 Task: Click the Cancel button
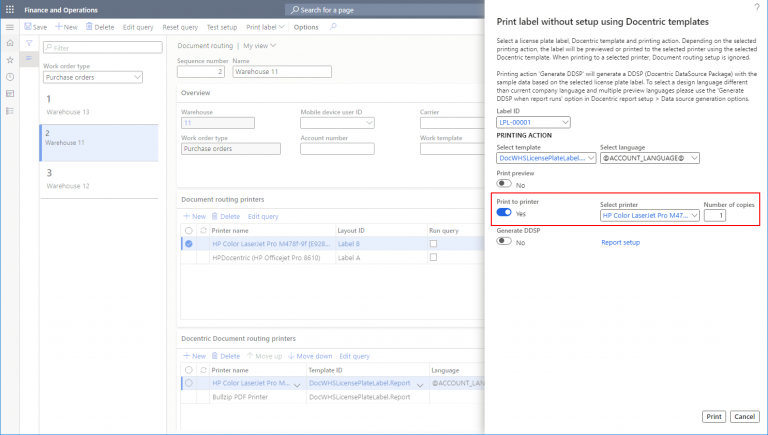(x=744, y=416)
